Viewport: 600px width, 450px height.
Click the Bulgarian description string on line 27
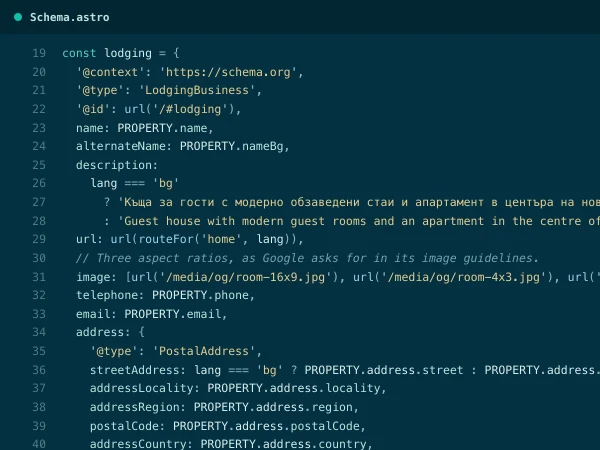click(x=359, y=202)
